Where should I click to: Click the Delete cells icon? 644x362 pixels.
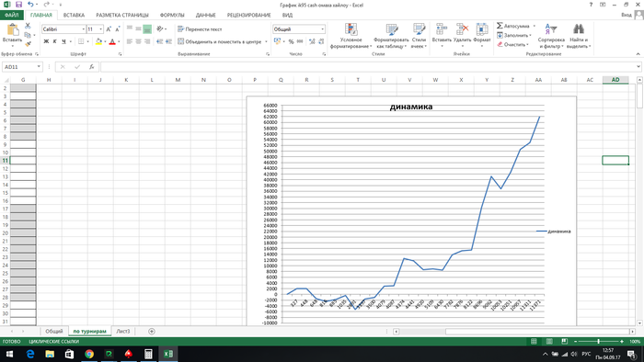[x=462, y=29]
